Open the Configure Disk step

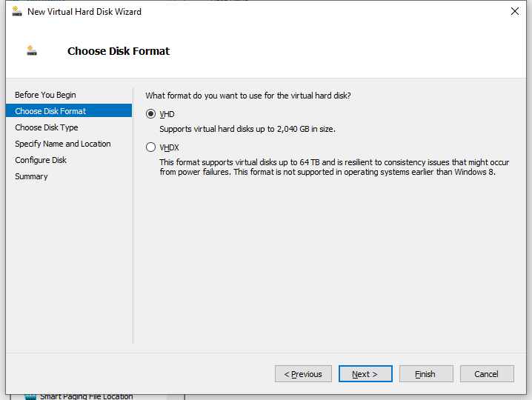[x=41, y=160]
